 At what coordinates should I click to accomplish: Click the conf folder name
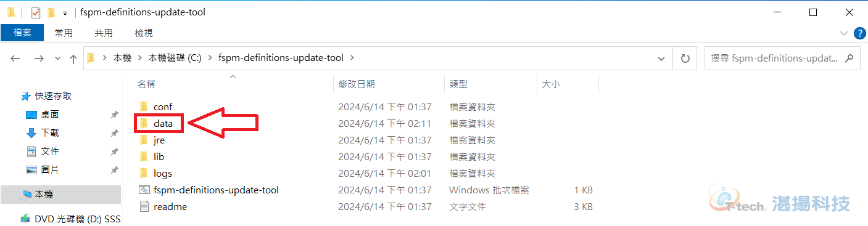163,107
